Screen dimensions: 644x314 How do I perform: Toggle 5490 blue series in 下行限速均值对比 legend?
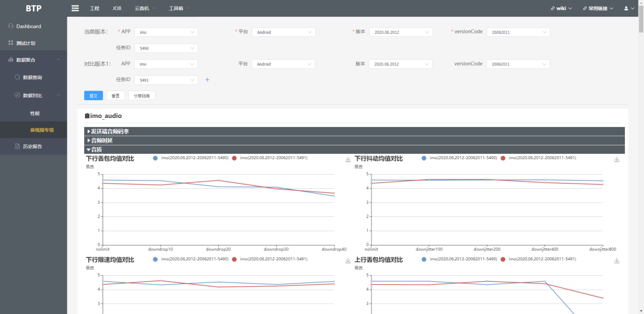(x=191, y=259)
